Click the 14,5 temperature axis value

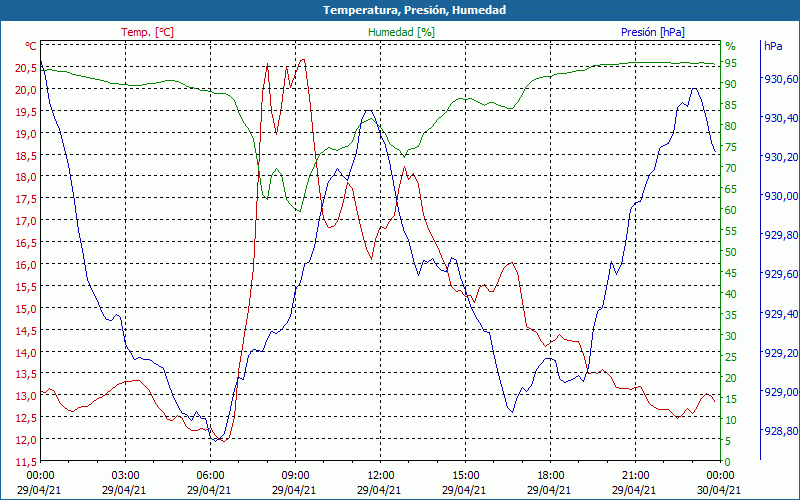(26, 331)
